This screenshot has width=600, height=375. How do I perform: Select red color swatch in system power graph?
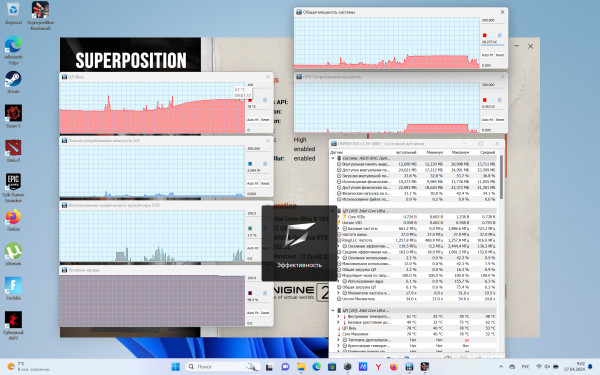pos(484,35)
